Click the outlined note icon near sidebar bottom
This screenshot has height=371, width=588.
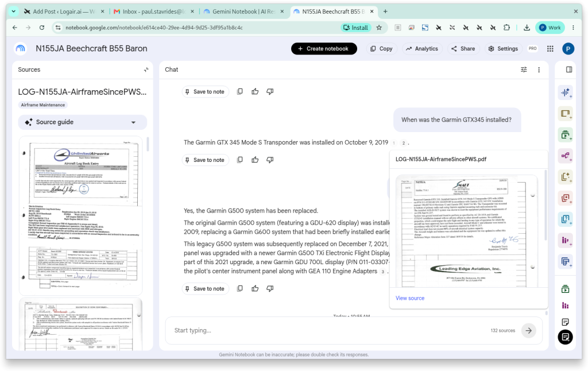click(x=566, y=322)
